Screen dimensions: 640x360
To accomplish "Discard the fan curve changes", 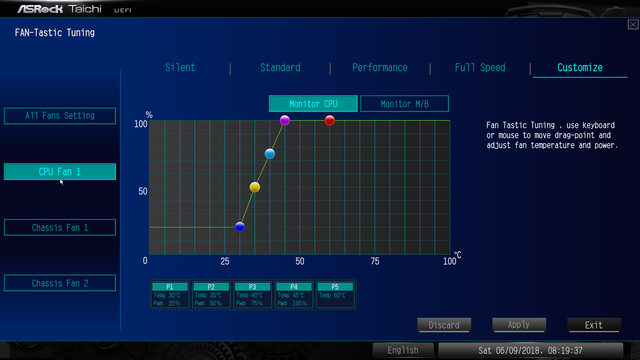I will 444,325.
